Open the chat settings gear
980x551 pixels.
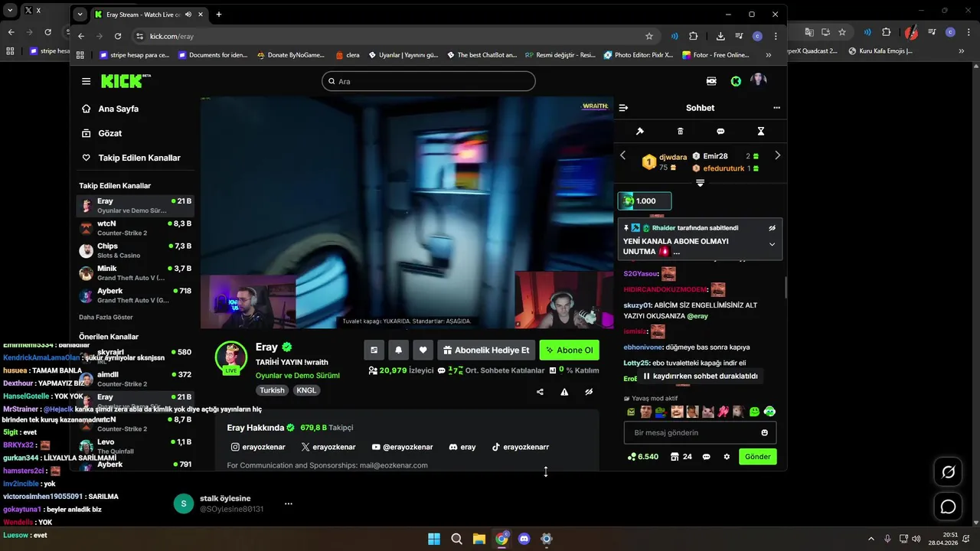(727, 457)
